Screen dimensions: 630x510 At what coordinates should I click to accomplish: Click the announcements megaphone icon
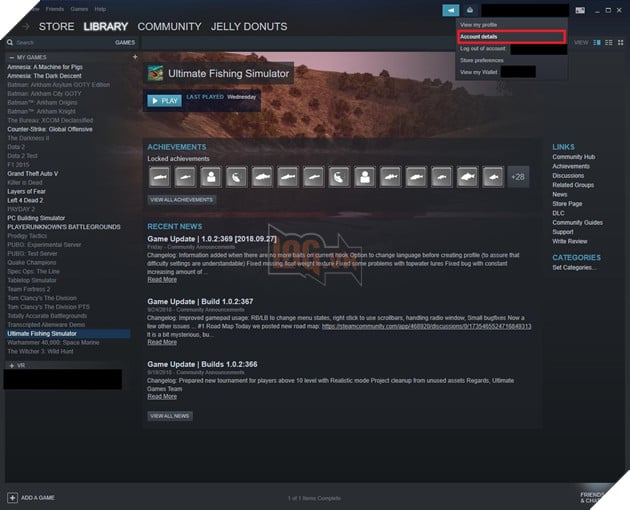(x=450, y=10)
